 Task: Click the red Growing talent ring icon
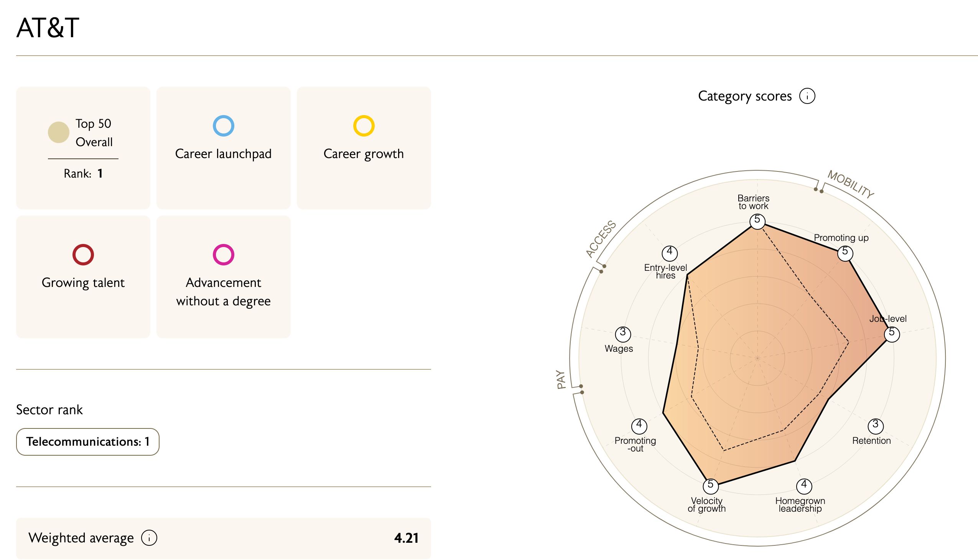pos(83,255)
